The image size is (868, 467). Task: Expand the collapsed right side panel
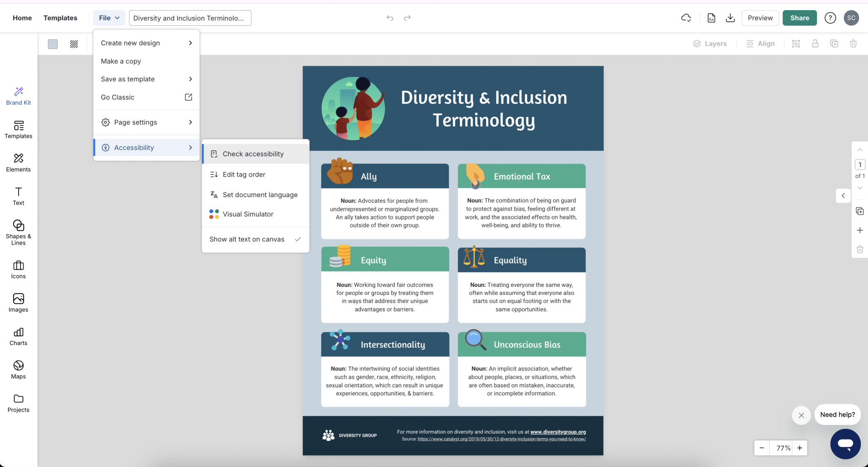pyautogui.click(x=843, y=196)
